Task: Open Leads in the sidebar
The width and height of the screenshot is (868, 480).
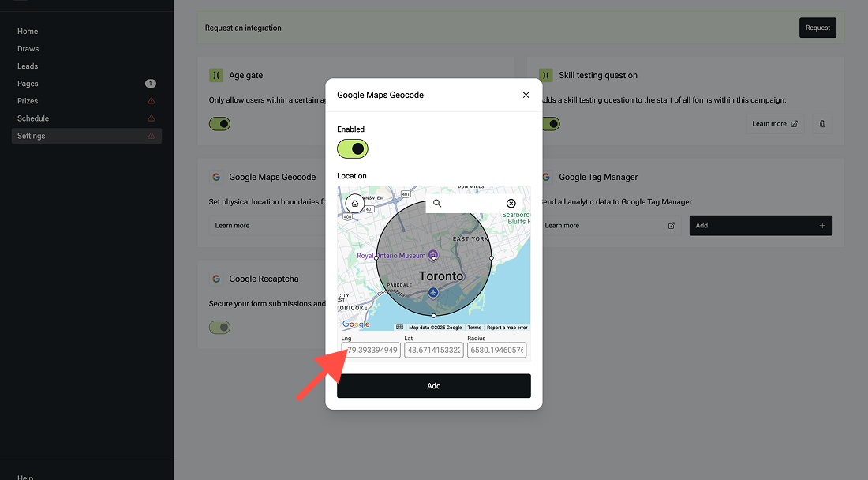Action: [x=28, y=66]
